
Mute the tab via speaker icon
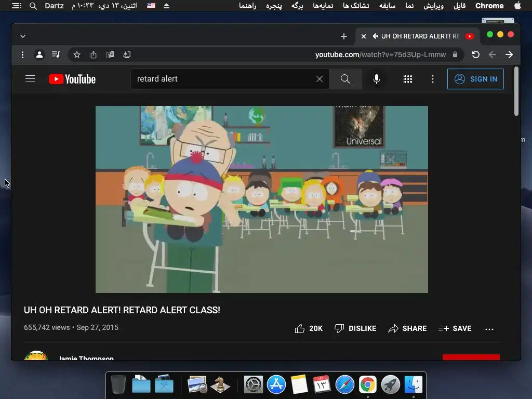click(x=375, y=36)
